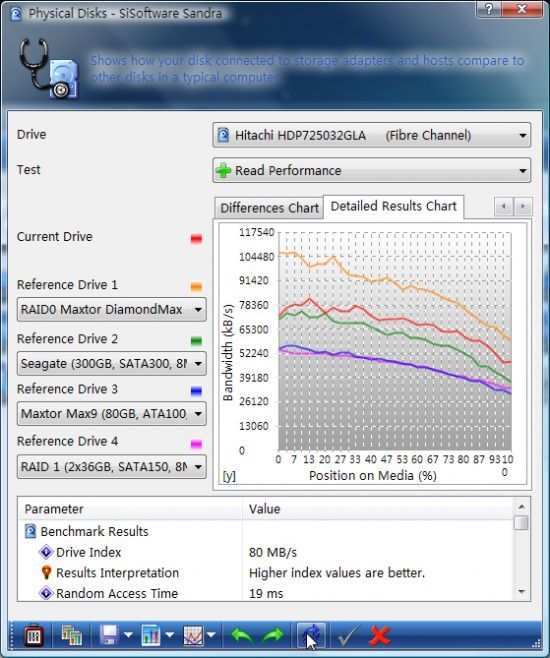Click the blue Reference Drive 3 swatch
Image resolution: width=550 pixels, height=658 pixels.
(x=196, y=391)
